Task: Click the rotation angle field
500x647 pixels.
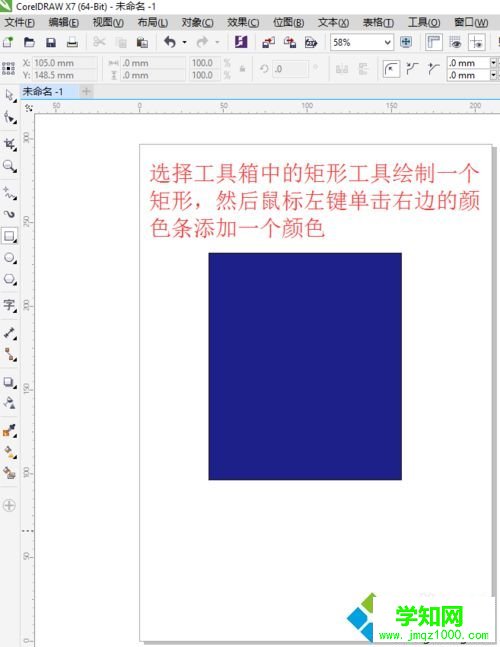Action: point(290,69)
